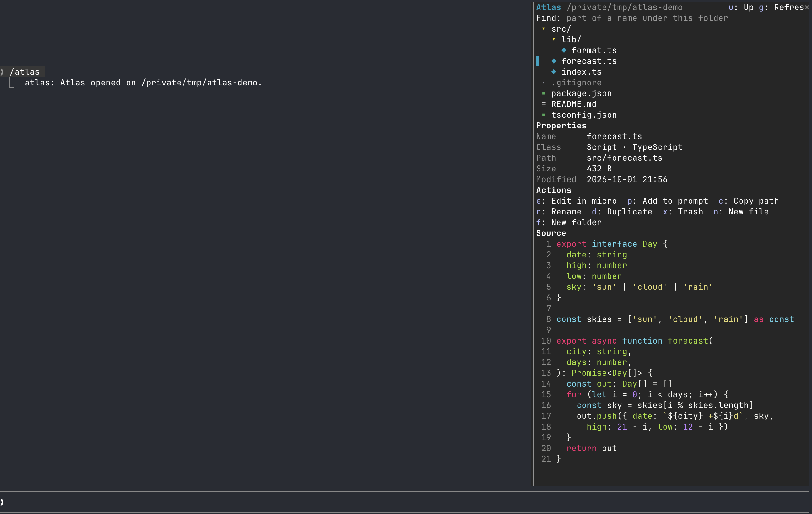Choose the 'New file' action
This screenshot has height=514, width=812.
coord(741,212)
